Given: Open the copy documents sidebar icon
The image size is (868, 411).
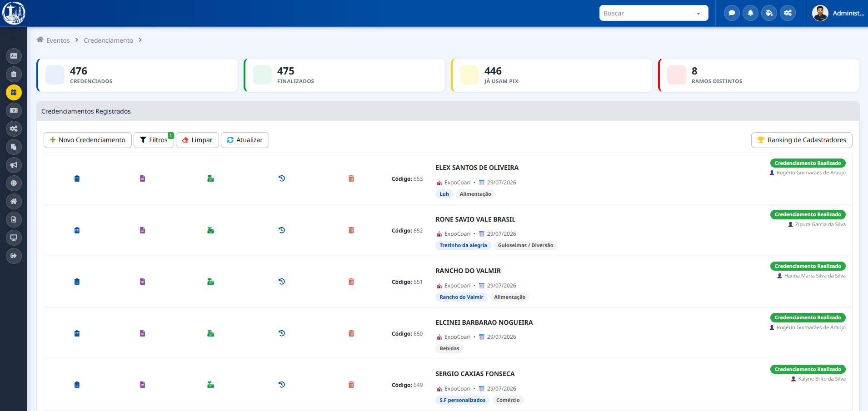Looking at the screenshot, I should click(x=14, y=147).
